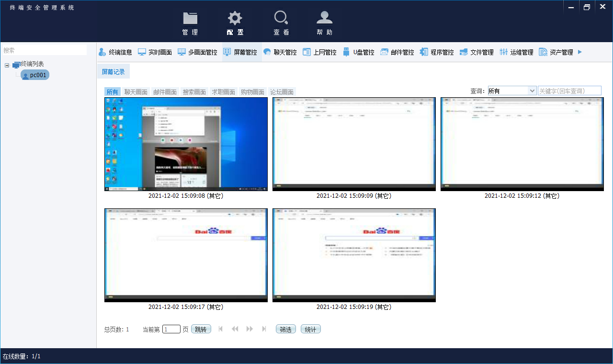Collapse the 终端列表 tree node
Image resolution: width=613 pixels, height=364 pixels.
pyautogui.click(x=7, y=65)
